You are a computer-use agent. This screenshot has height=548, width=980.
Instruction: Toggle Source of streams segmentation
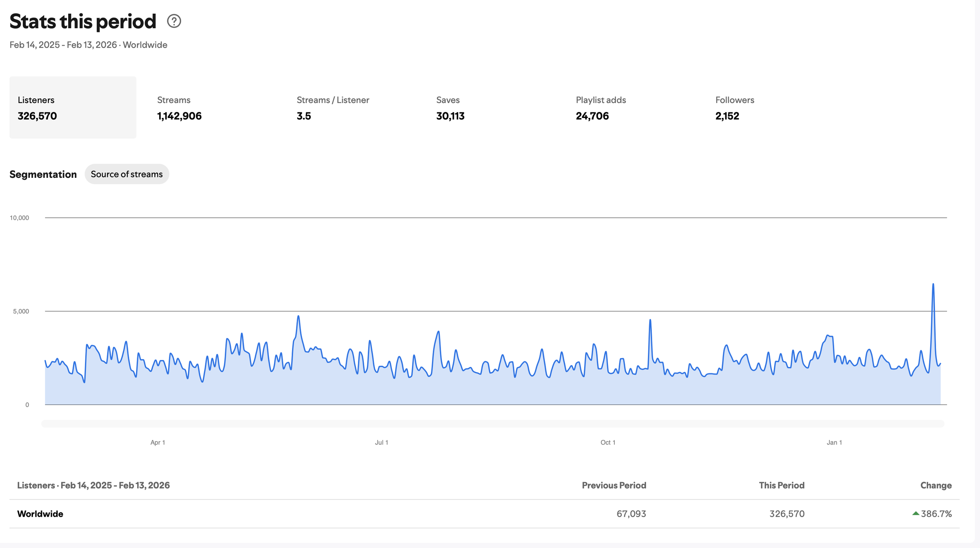127,174
